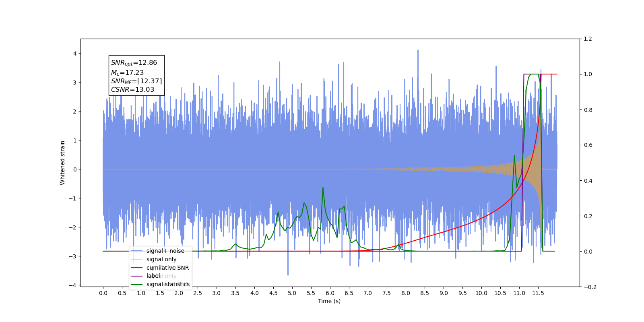Click the −0.2 tick on right axis
Screen dimensions: 644x322
(x=590, y=287)
